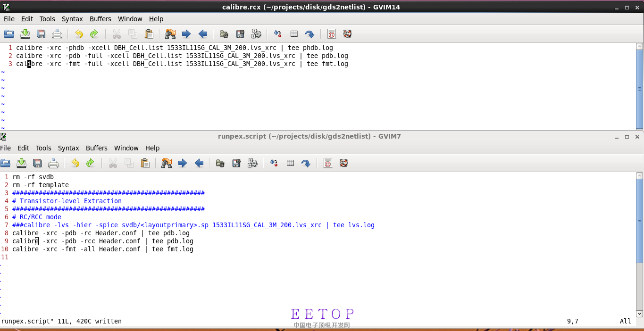This screenshot has width=644, height=331.
Task: Paste from clipboard in calibre.rcx window
Action: [149, 34]
